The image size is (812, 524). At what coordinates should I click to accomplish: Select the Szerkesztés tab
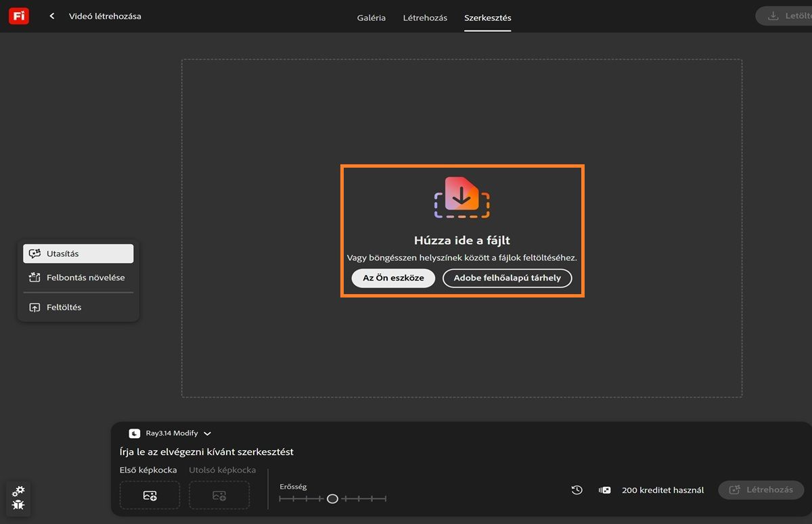[488, 18]
